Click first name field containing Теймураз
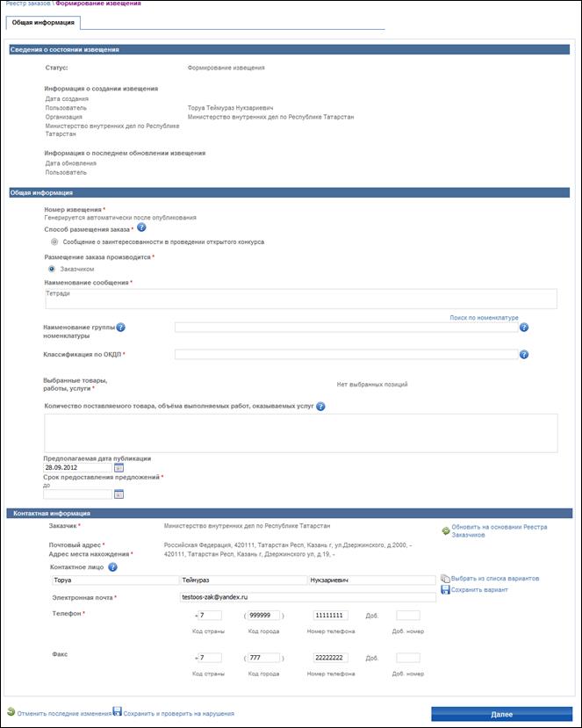 (x=244, y=580)
